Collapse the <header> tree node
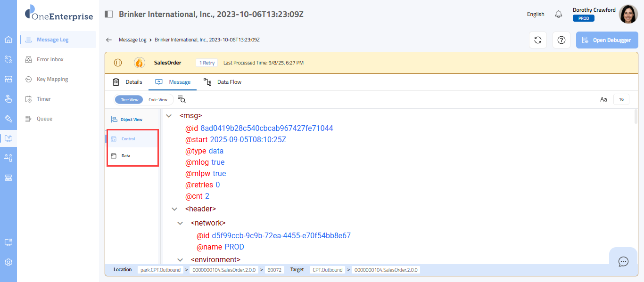This screenshot has height=282, width=644. click(x=174, y=209)
